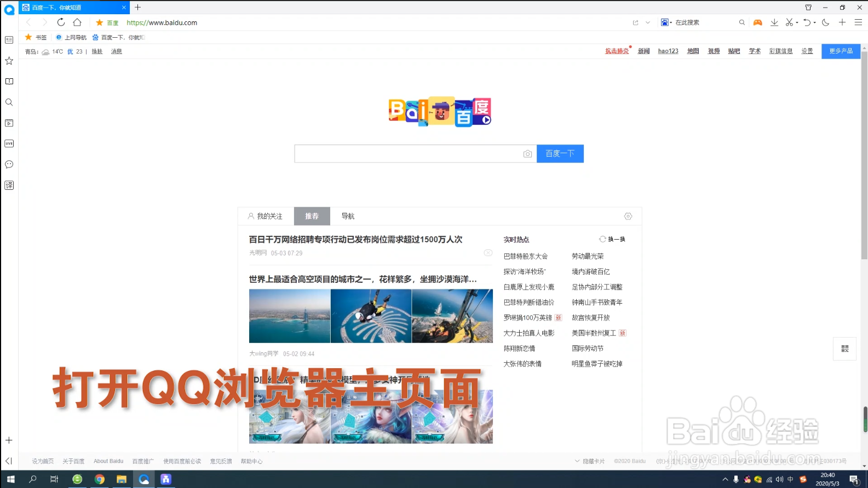Expand the undo history dropdown arrow
The image size is (868, 488).
(x=814, y=23)
